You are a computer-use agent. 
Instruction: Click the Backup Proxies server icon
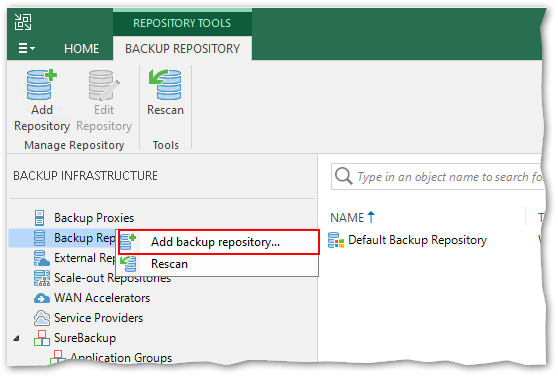40,218
